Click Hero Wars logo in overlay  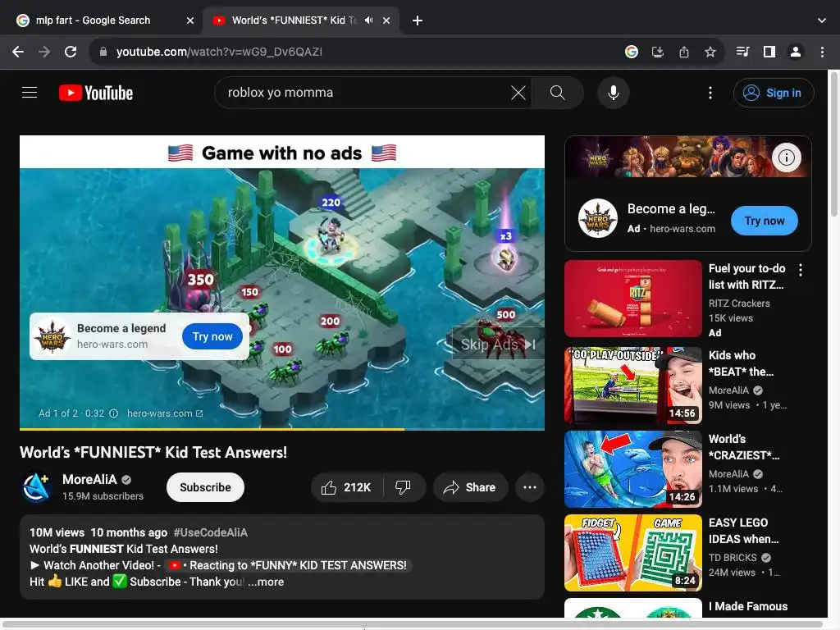pyautogui.click(x=52, y=336)
